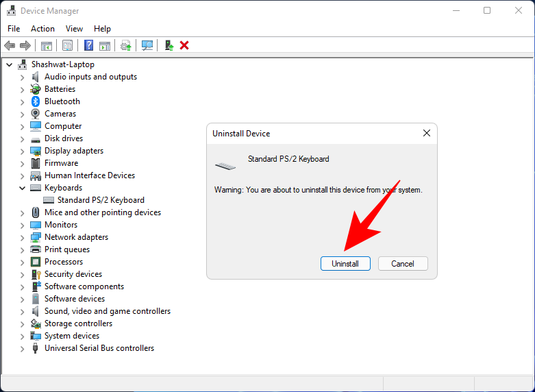Click Add drivers green-arrow computer icon
The width and height of the screenshot is (535, 392).
click(169, 45)
